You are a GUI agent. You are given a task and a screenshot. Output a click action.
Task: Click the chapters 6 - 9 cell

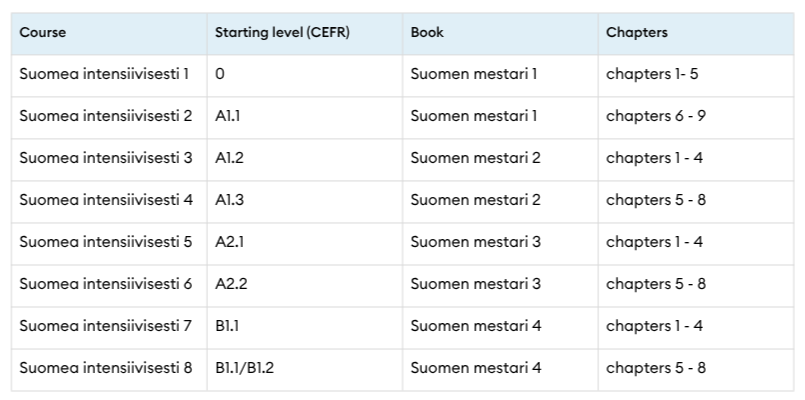[x=656, y=116]
